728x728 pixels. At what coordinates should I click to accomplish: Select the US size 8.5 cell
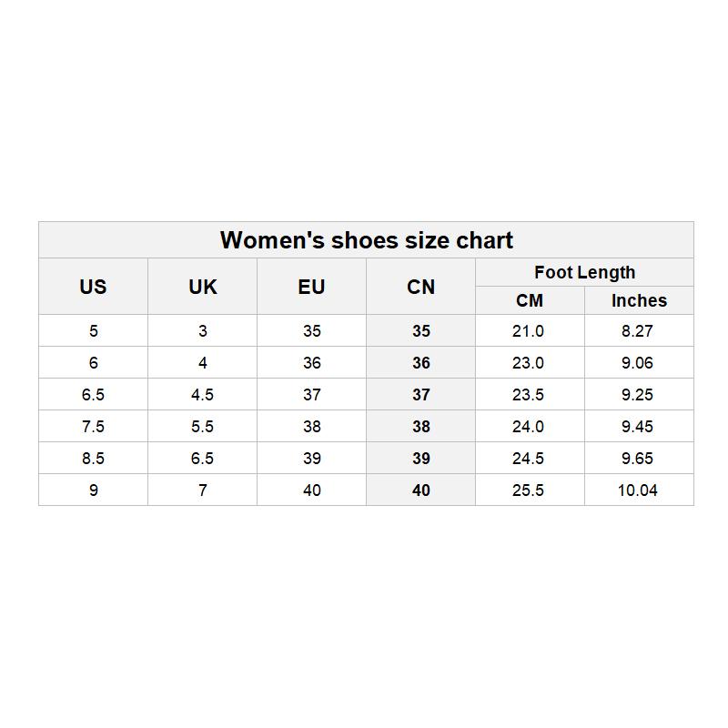click(93, 459)
